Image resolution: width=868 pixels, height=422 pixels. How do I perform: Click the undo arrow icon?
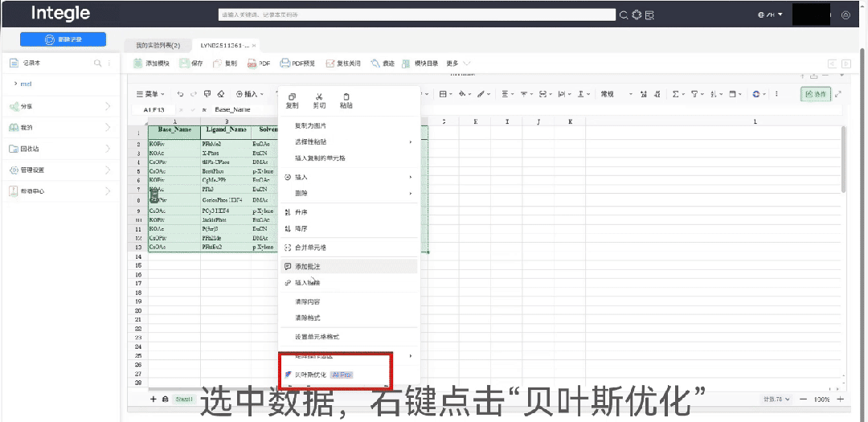(181, 94)
